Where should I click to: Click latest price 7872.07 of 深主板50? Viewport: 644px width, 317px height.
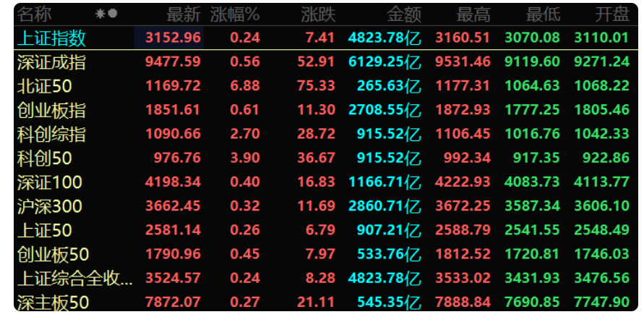click(173, 303)
